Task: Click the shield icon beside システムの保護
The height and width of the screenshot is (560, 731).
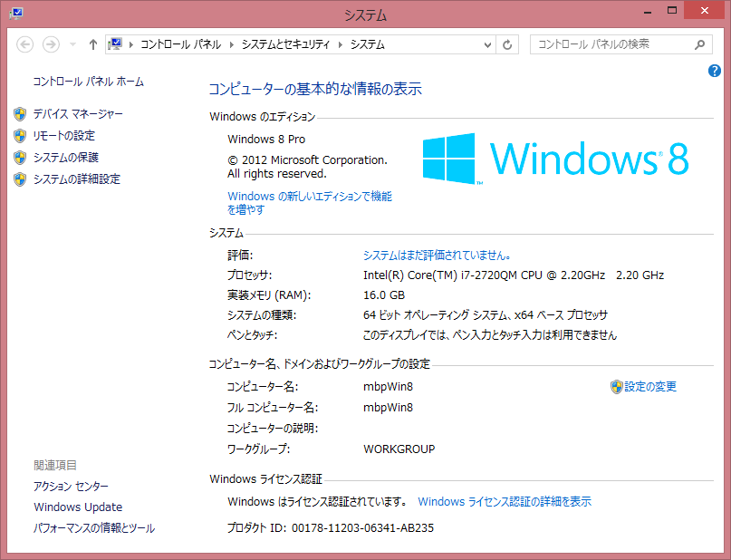Action: click(x=20, y=158)
